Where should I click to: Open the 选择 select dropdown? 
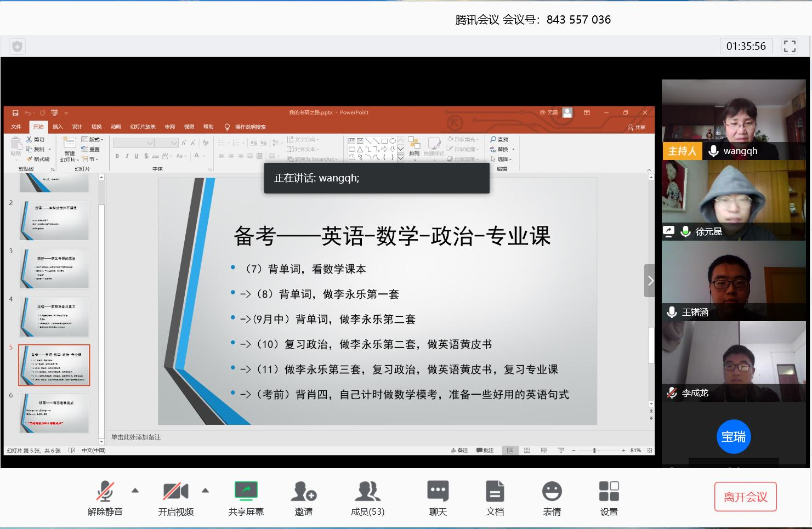coord(501,159)
